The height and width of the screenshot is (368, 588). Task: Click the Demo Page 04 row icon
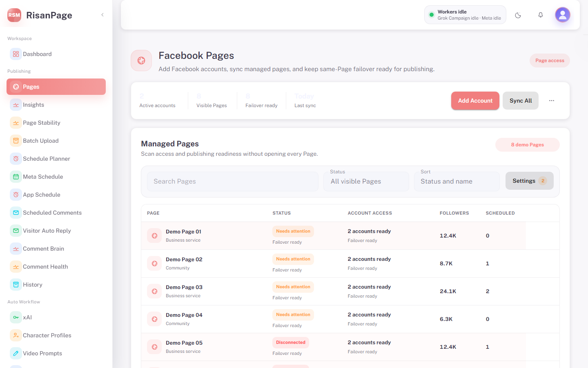coord(154,319)
